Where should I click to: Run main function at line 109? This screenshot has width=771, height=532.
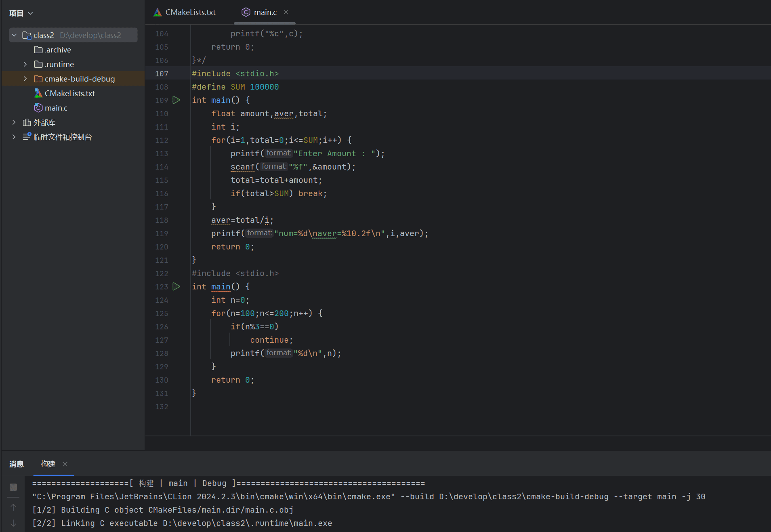[176, 100]
